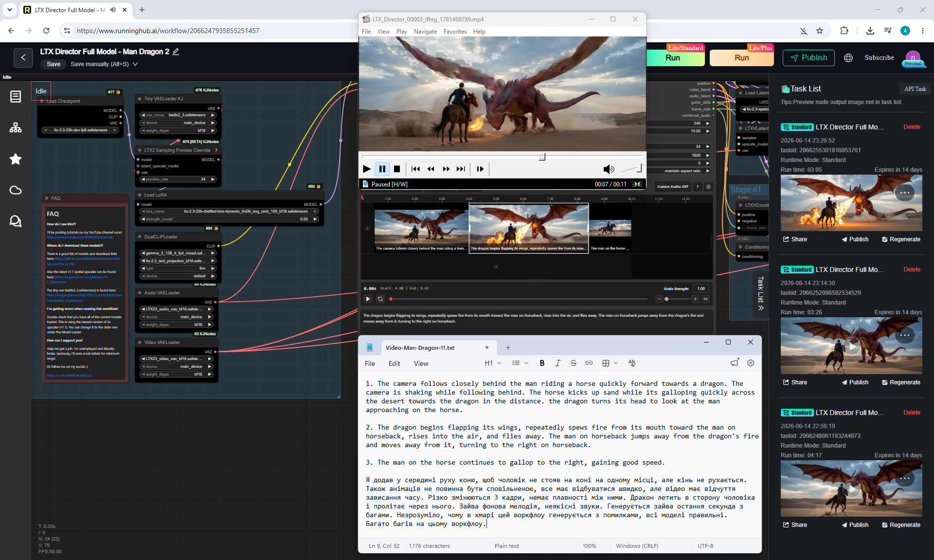Clear formatting in Notepad toolbar
The width and height of the screenshot is (934, 560).
pyautogui.click(x=631, y=363)
